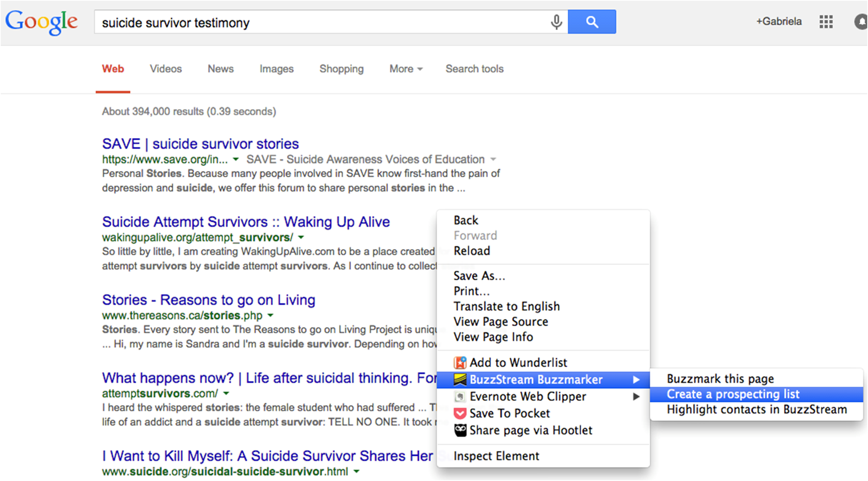Open Stories - Reasons to go on Living

[x=209, y=300]
